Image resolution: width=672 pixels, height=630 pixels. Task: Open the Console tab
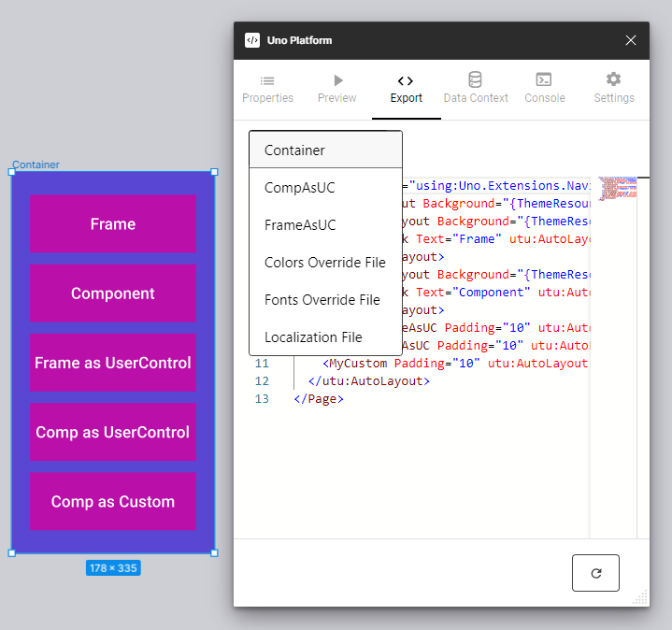[544, 89]
